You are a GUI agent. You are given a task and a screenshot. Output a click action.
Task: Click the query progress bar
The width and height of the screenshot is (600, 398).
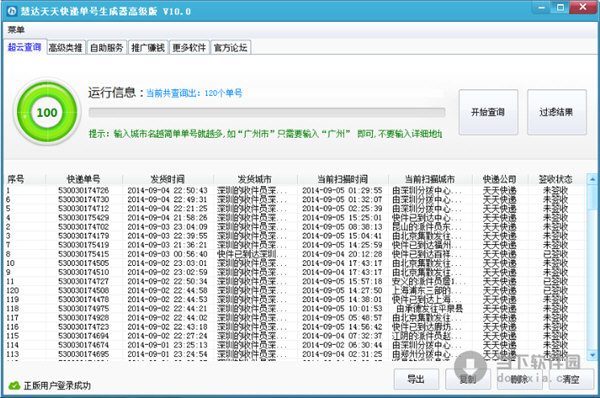[267, 113]
